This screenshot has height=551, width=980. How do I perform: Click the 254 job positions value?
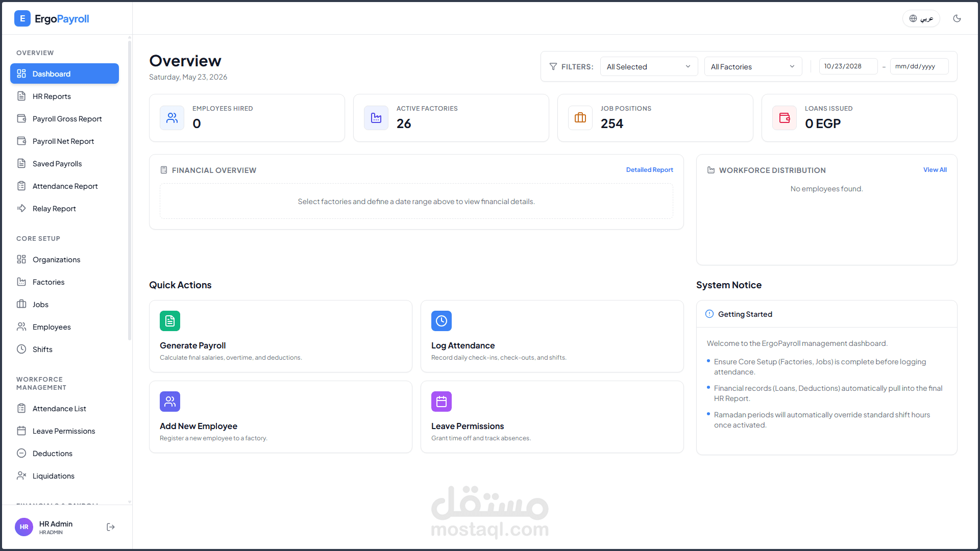point(612,123)
